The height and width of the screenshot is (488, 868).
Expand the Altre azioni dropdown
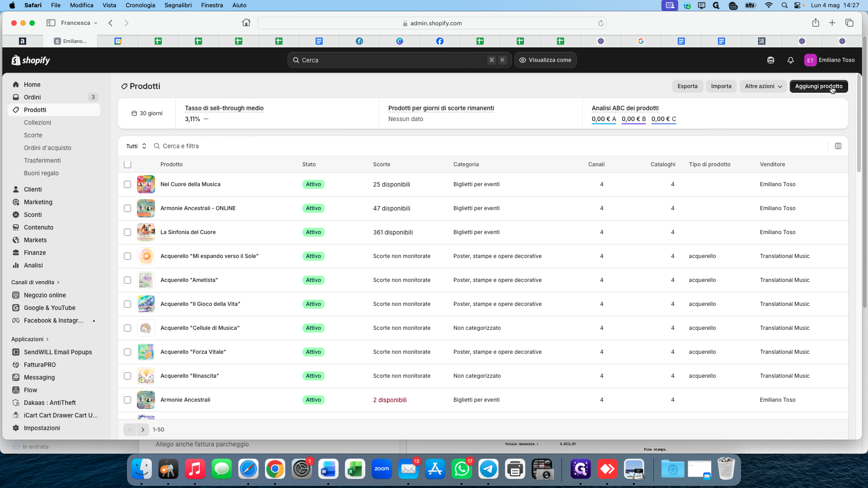[763, 86]
